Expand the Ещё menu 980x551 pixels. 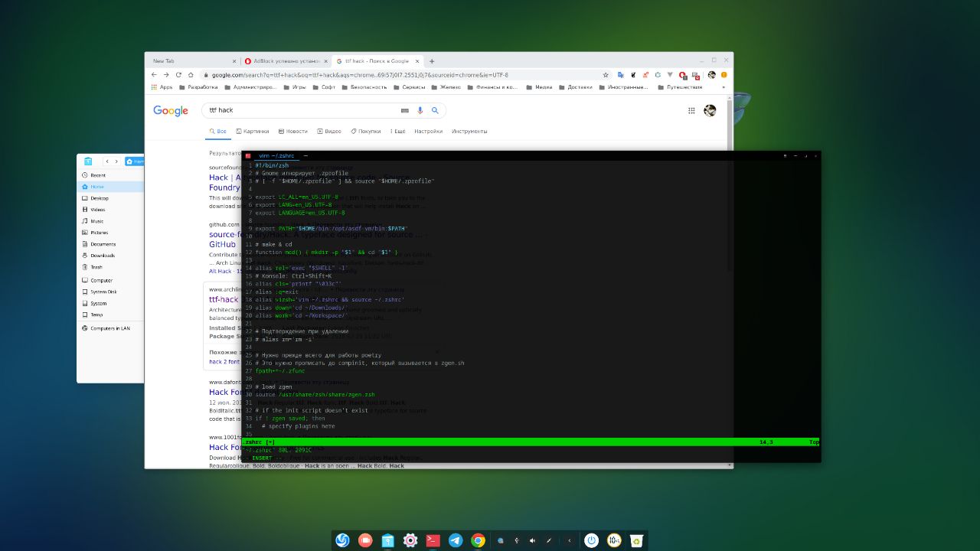[397, 131]
